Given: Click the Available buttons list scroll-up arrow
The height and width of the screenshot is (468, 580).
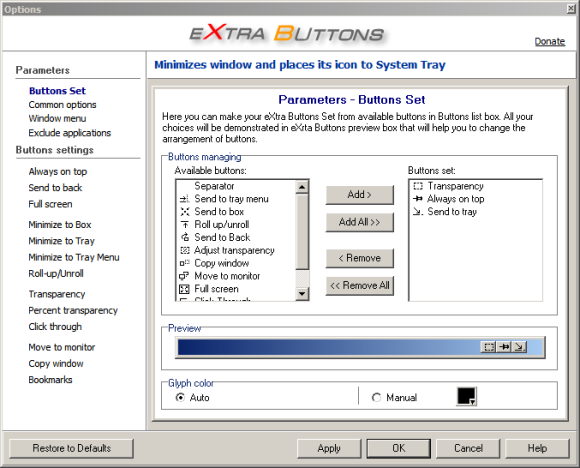Looking at the screenshot, I should [302, 187].
